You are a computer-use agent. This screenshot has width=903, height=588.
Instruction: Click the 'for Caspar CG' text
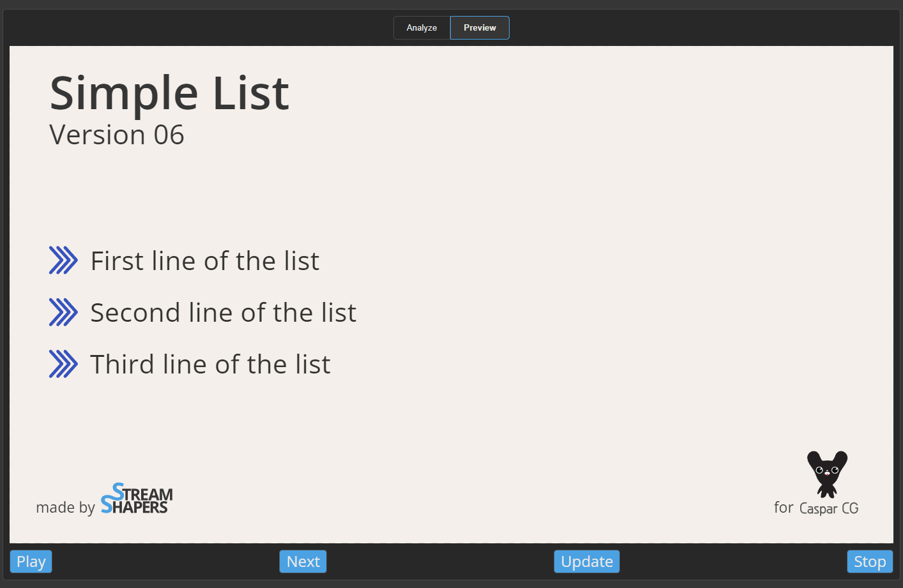[x=816, y=508]
